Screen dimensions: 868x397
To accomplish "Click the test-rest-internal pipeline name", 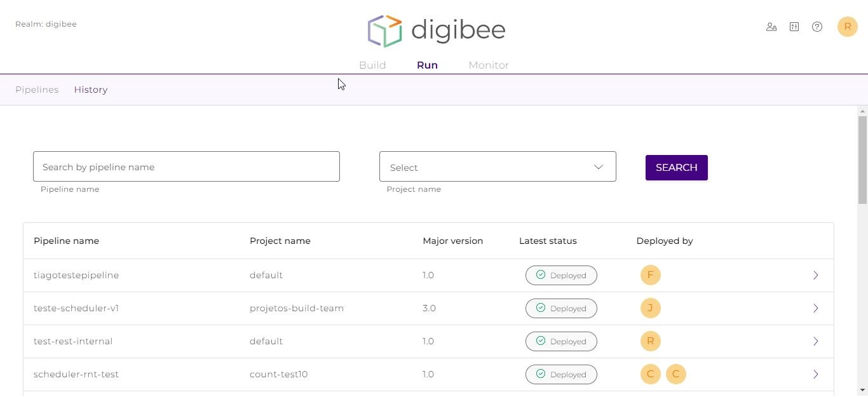I will (73, 341).
